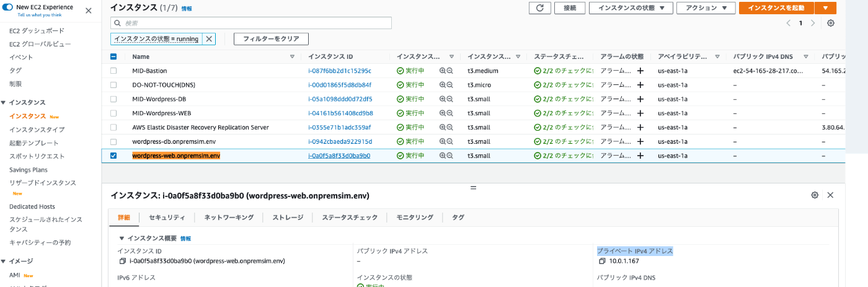Open Dedicated Hosts in sidebar
The width and height of the screenshot is (868, 287).
click(32, 206)
